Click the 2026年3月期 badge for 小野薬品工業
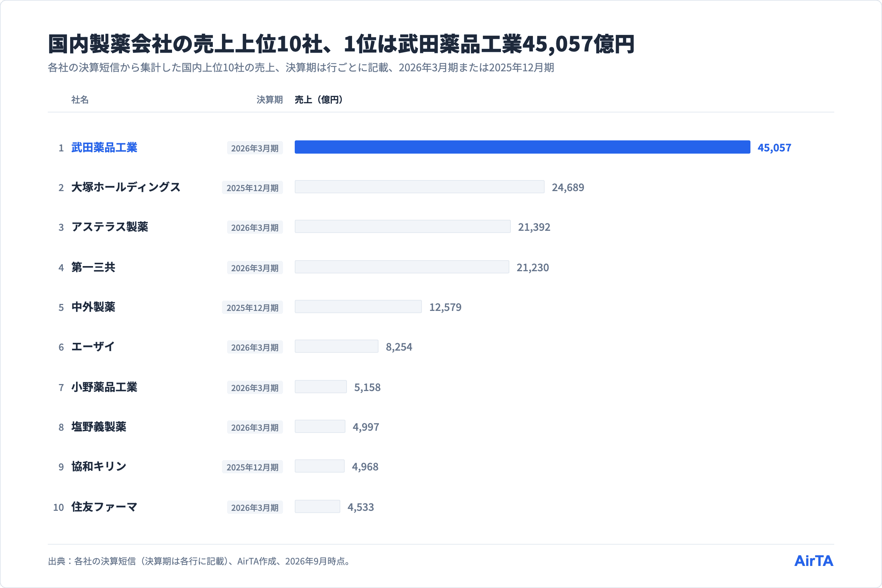This screenshot has width=882, height=588. (x=255, y=388)
